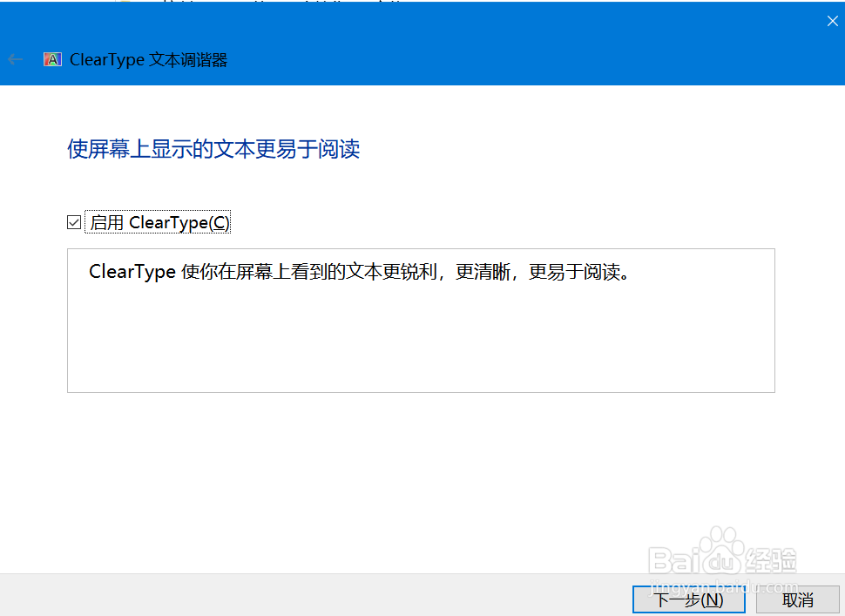This screenshot has height=616, width=845.
Task: Enable the 启用 ClearType checkbox
Action: (74, 221)
